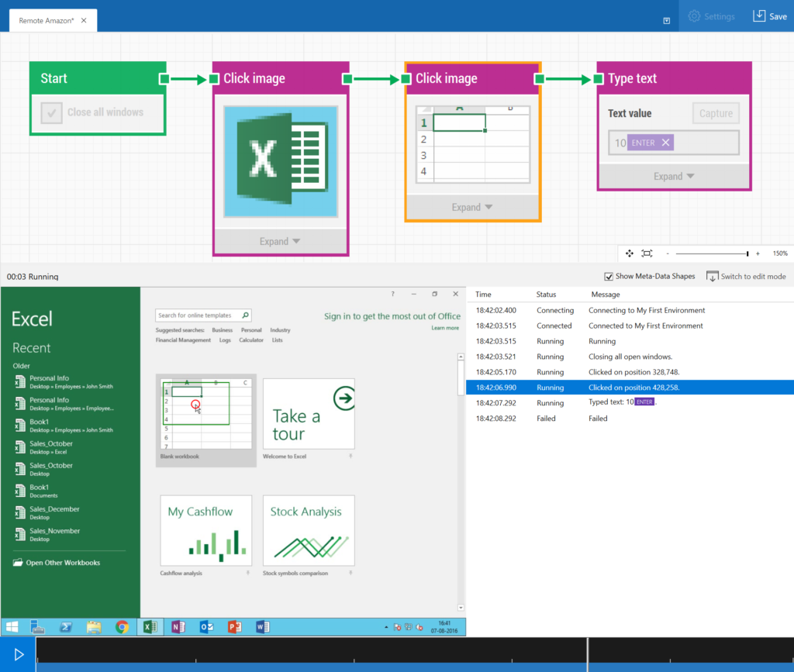Show hidden tray icons arrow in remote taskbar
This screenshot has height=672, width=794.
386,628
